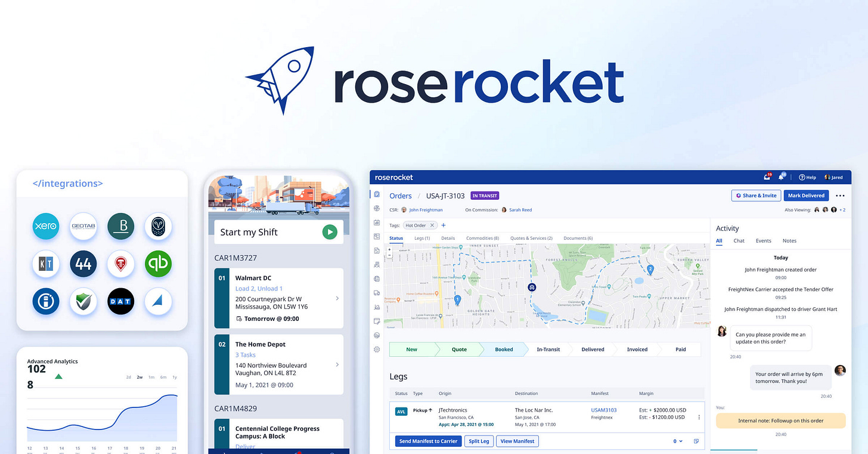
Task: Select the 1y analytics time range
Action: [x=175, y=377]
